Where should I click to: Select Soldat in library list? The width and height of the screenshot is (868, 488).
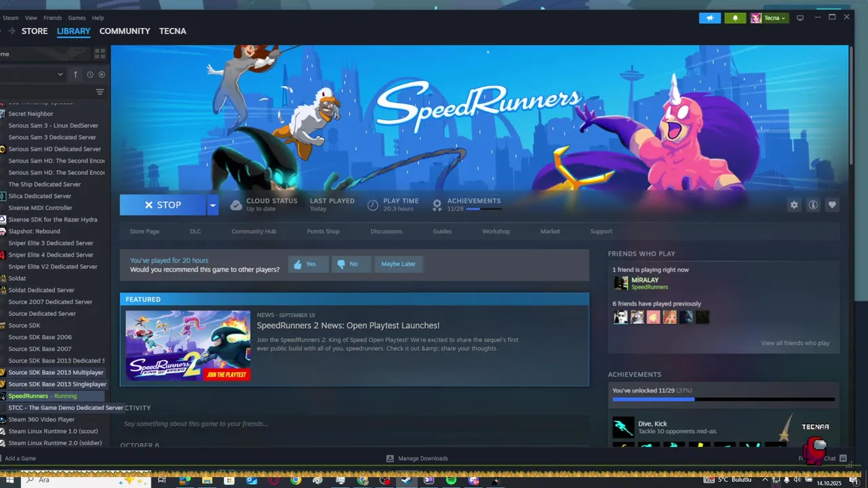point(17,278)
